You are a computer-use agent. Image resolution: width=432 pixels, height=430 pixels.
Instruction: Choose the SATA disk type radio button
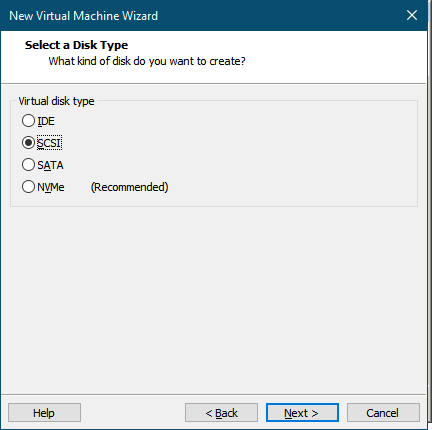point(28,165)
